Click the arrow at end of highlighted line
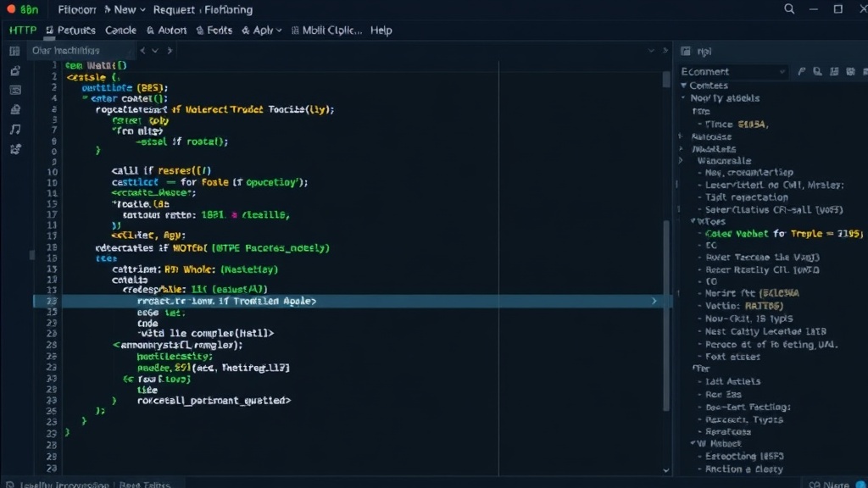Viewport: 868px width, 488px height. pyautogui.click(x=654, y=301)
